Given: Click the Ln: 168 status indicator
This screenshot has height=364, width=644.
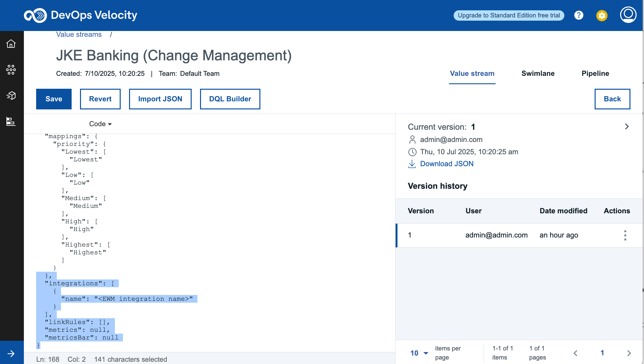Looking at the screenshot, I should pos(48,359).
